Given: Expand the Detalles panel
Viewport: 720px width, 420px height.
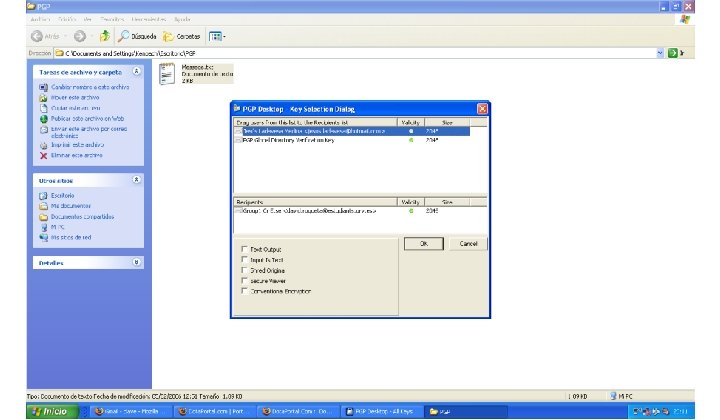Looking at the screenshot, I should pyautogui.click(x=136, y=262).
